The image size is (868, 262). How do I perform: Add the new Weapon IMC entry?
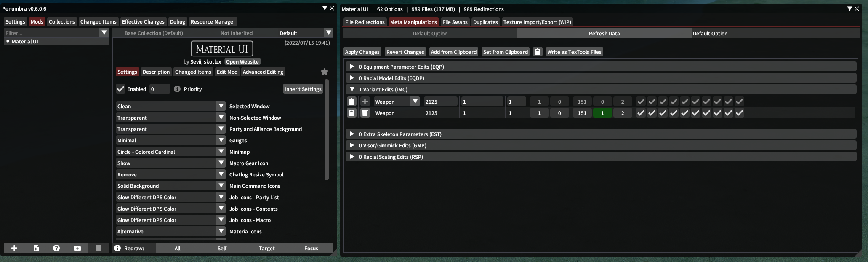pos(365,102)
